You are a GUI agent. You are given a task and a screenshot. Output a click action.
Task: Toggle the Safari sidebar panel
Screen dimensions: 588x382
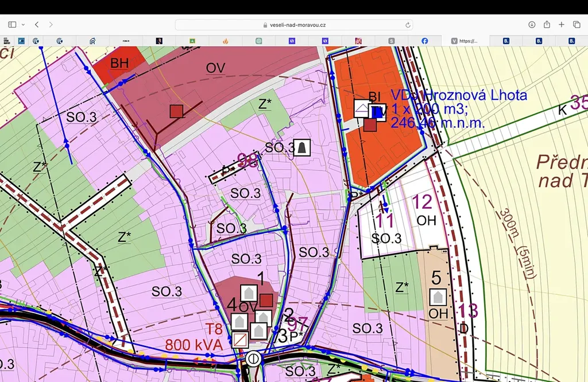[12, 25]
